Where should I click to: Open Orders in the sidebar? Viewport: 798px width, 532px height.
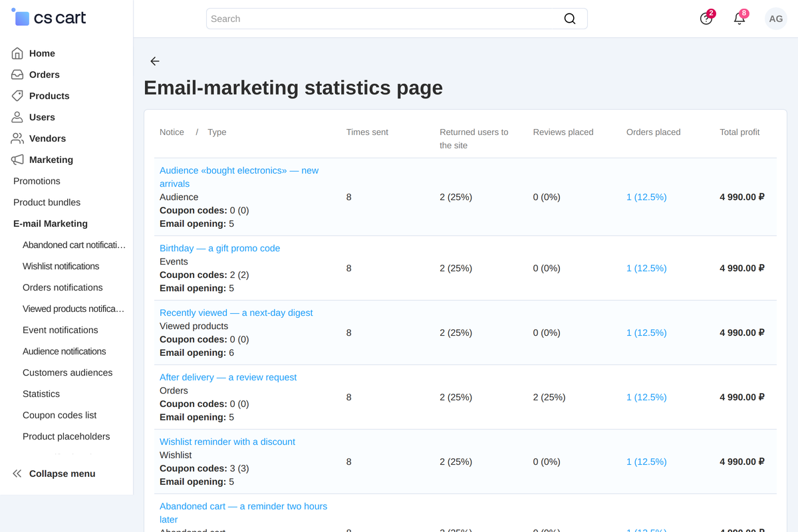[45, 74]
